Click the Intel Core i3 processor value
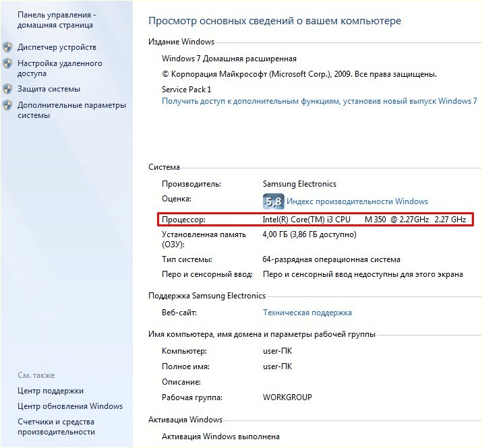Image resolution: width=482 pixels, height=448 pixels. click(x=364, y=220)
